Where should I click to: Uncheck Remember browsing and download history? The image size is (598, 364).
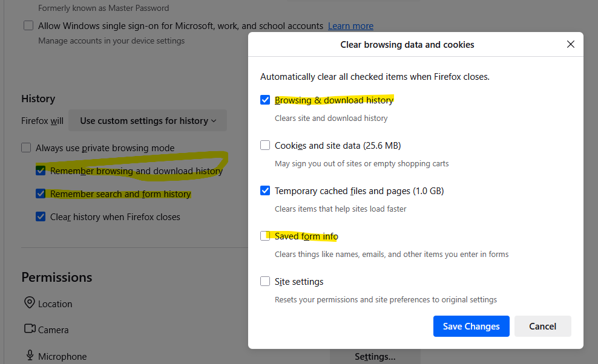[41, 171]
